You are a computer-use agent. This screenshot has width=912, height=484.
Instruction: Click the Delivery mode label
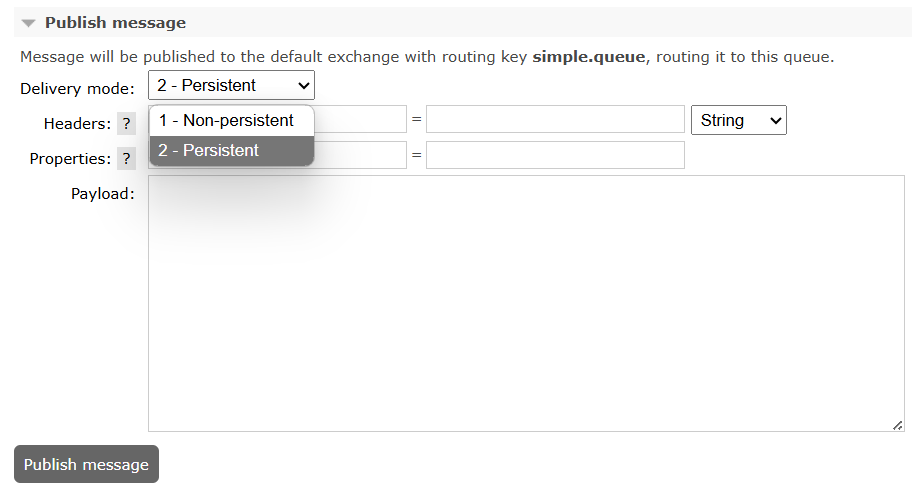tap(77, 88)
